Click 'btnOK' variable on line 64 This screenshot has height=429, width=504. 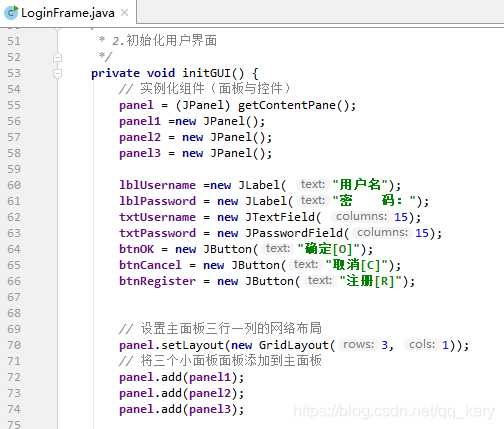coord(137,249)
